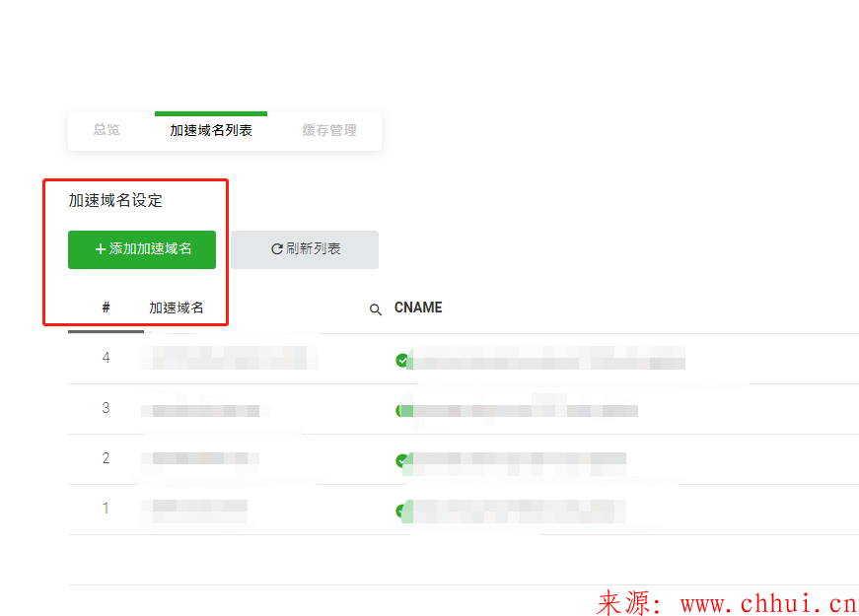This screenshot has height=616, width=859.
Task: Click row number 4 cell
Action: coord(106,358)
